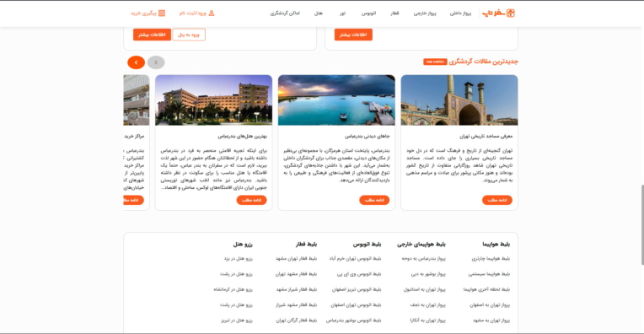644x334 pixels.
Task: Open title معرفی مساجد تاریخی تهران
Action: click(486, 136)
